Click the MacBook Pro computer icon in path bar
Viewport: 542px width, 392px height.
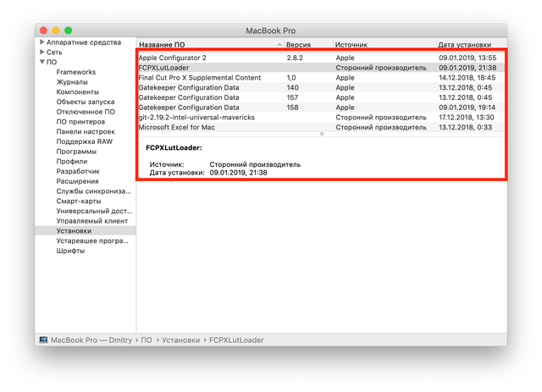click(43, 340)
